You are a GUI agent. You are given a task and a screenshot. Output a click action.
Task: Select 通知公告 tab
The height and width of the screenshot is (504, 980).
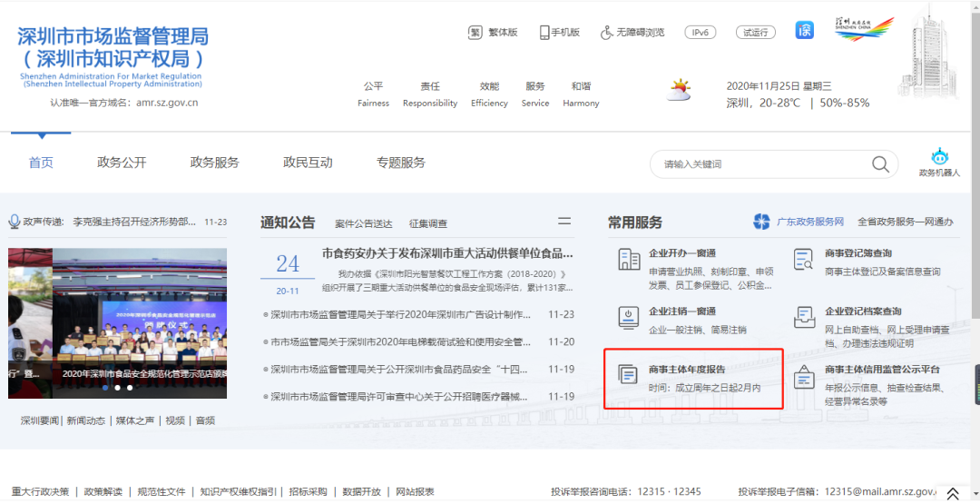point(288,222)
